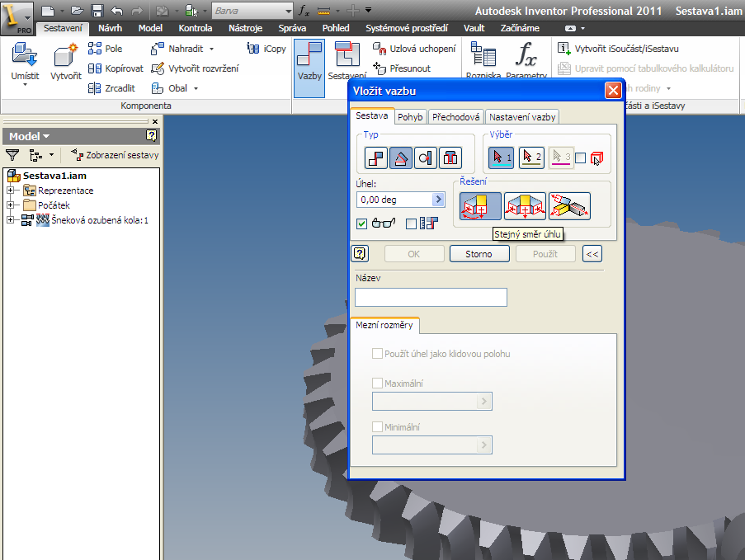Enable Použít úhel jako klidovou polohu

click(377, 354)
